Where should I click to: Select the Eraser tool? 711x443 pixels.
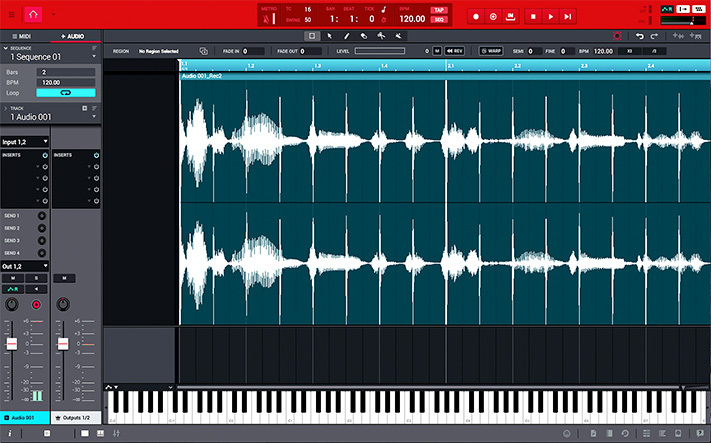click(x=363, y=35)
